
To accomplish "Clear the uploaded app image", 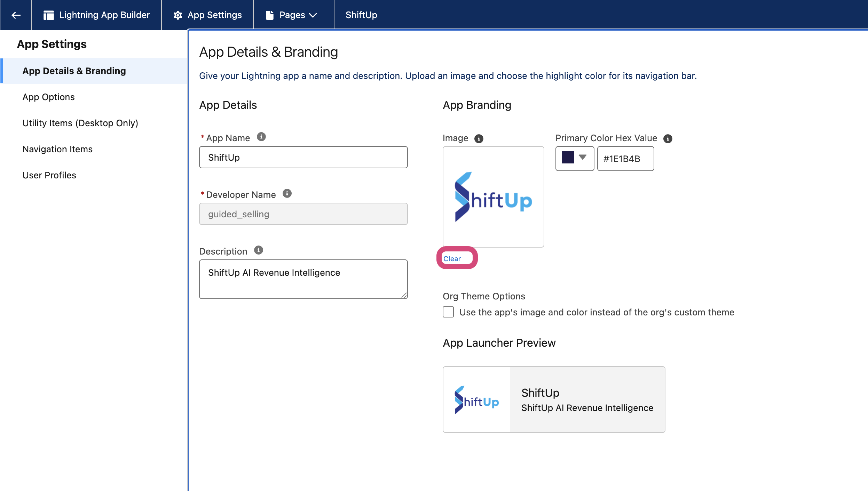I will [452, 259].
